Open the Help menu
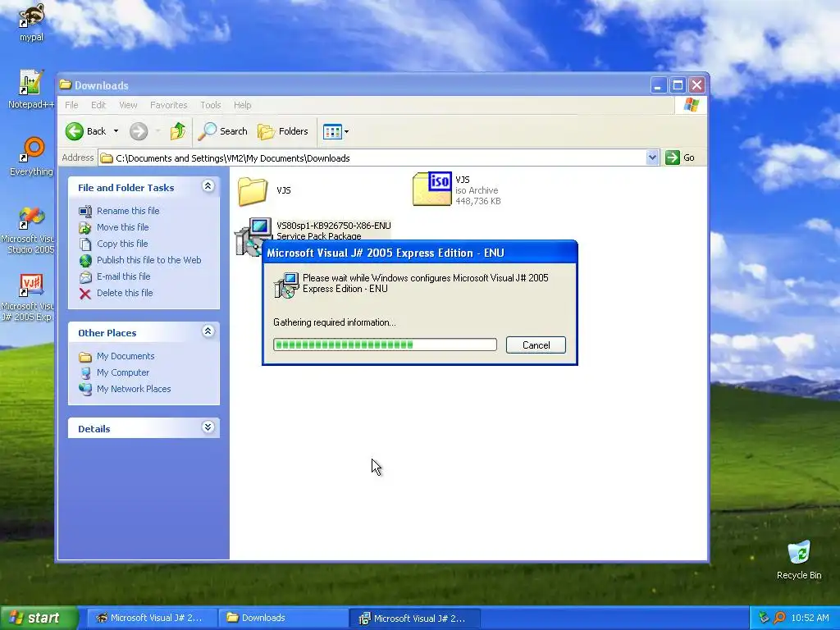This screenshot has height=630, width=840. [242, 105]
